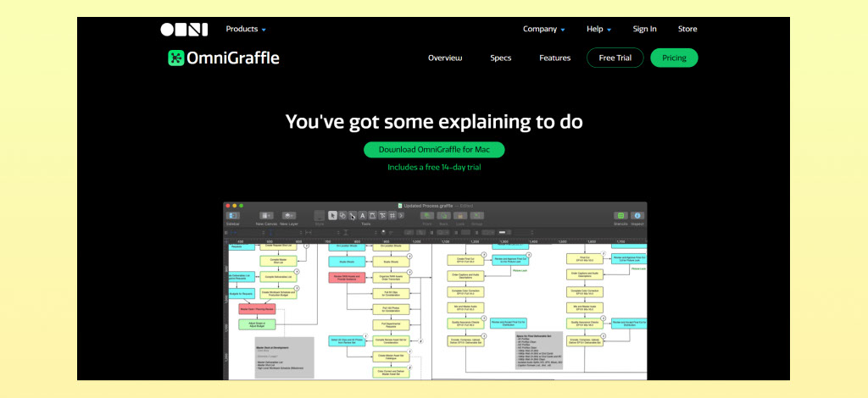Select 'Create Master Asset Set Catalogue' node
The height and width of the screenshot is (398, 868).
[391, 357]
